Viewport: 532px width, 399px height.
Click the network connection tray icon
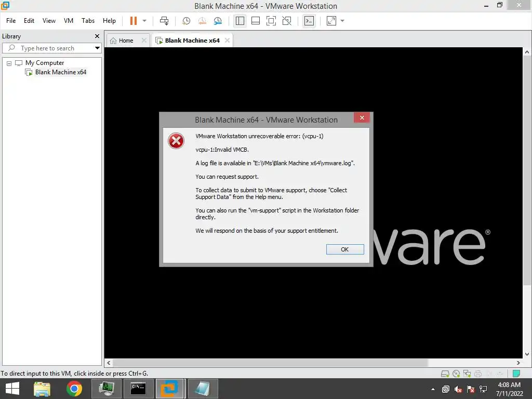pos(483,389)
